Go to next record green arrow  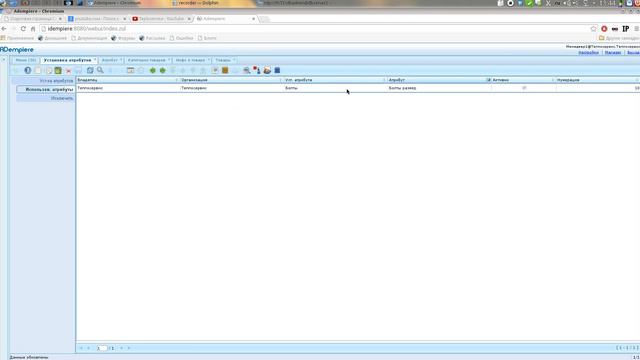pos(162,70)
